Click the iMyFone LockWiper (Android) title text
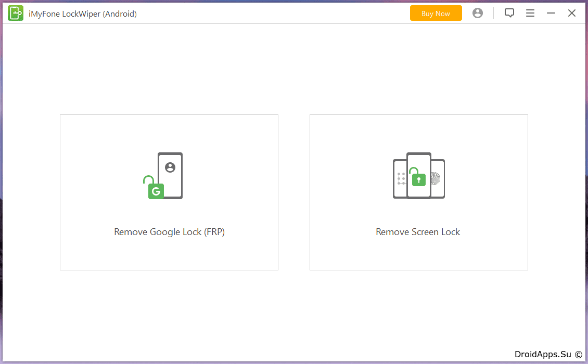588x364 pixels. pyautogui.click(x=83, y=14)
